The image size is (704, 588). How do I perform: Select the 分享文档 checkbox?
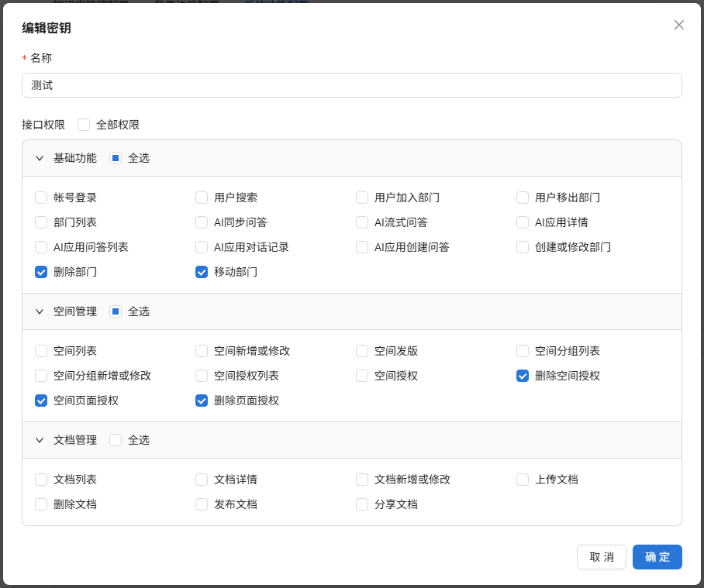362,504
